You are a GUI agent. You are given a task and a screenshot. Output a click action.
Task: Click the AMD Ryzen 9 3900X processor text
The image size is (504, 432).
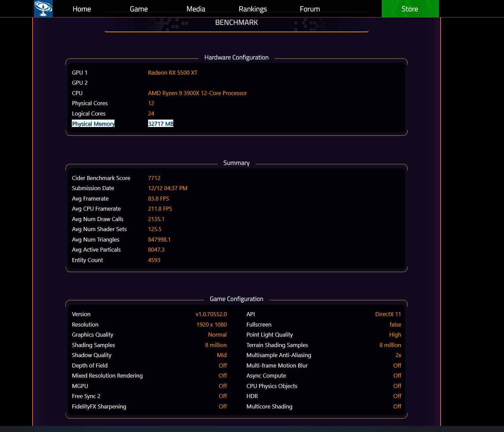coord(197,93)
